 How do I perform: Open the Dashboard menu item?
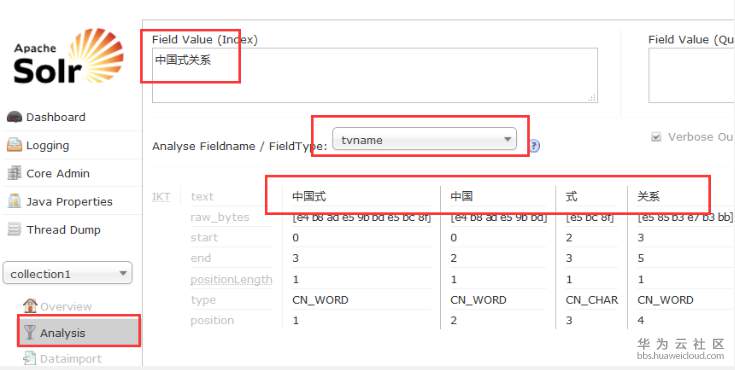click(x=56, y=117)
